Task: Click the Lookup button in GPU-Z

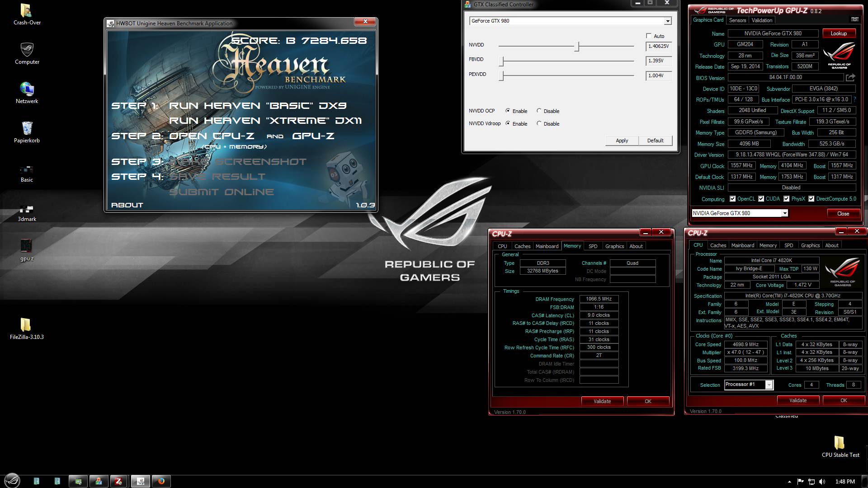Action: (839, 33)
